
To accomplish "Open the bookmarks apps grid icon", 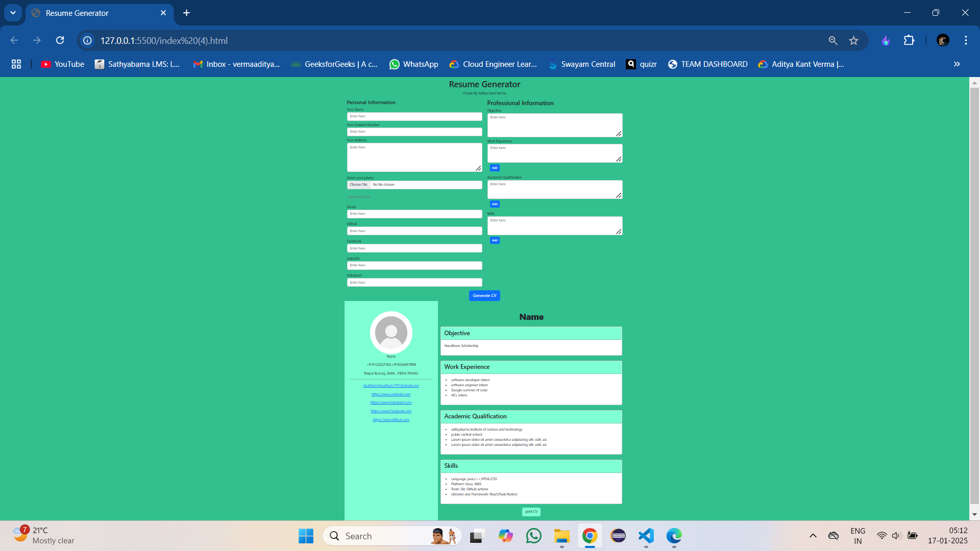I will click(x=16, y=64).
